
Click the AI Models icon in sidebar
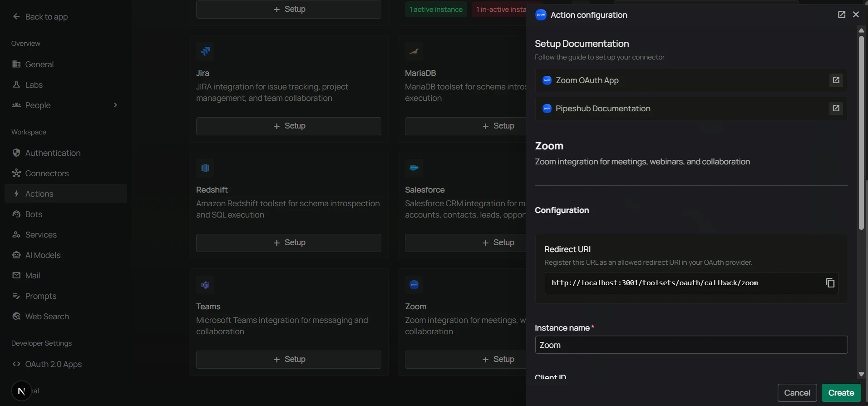click(16, 255)
